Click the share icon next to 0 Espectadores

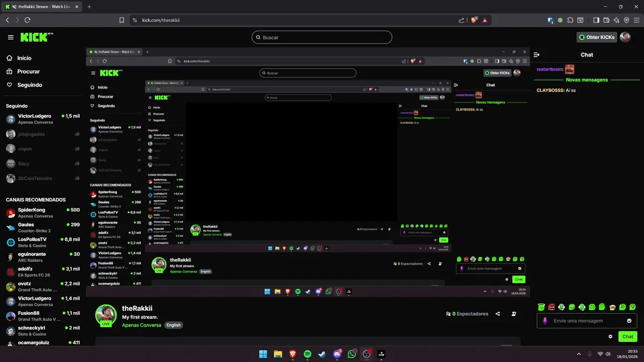point(498,314)
